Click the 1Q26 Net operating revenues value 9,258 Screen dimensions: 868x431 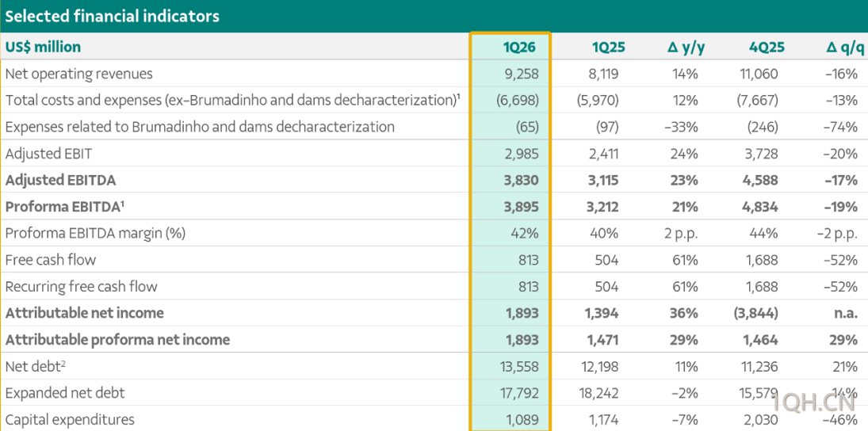pos(521,74)
